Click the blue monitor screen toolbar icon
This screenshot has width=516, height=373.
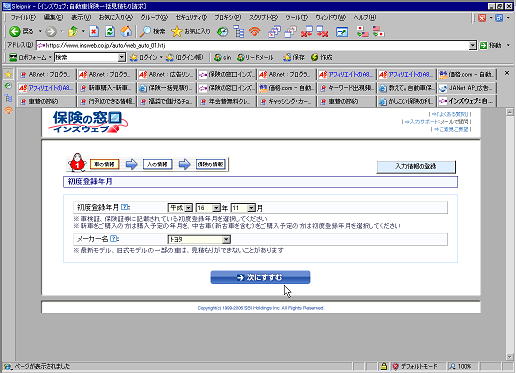(342, 32)
